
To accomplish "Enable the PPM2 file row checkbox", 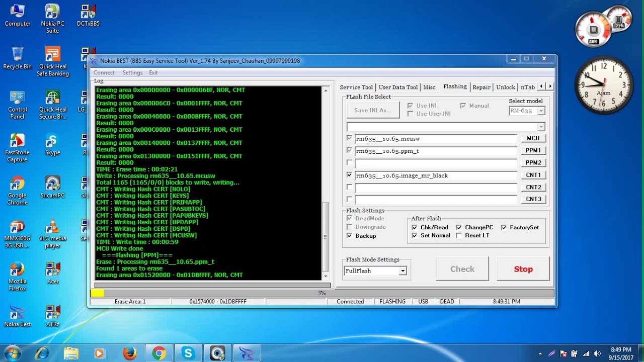I will (x=349, y=163).
